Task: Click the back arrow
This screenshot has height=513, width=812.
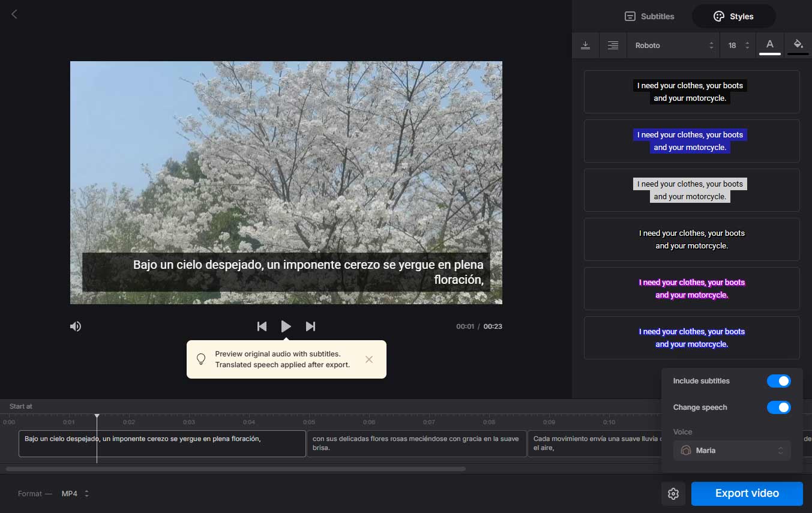Action: (14, 14)
